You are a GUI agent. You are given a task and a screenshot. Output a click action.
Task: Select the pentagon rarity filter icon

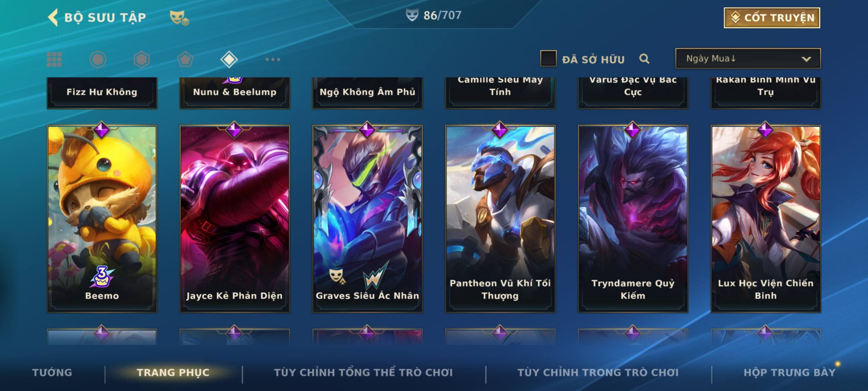coord(185,59)
